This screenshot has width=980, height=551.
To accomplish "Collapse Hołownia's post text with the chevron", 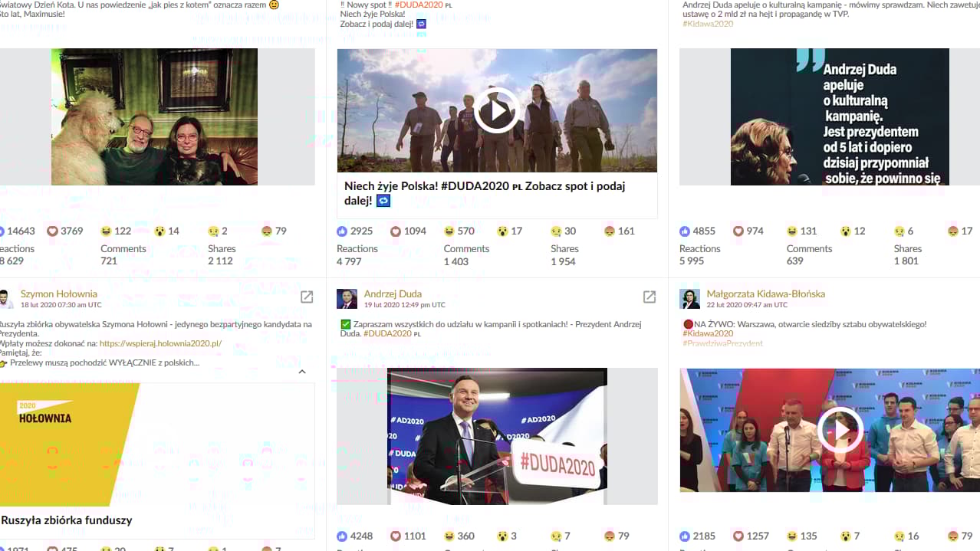I will [x=302, y=372].
